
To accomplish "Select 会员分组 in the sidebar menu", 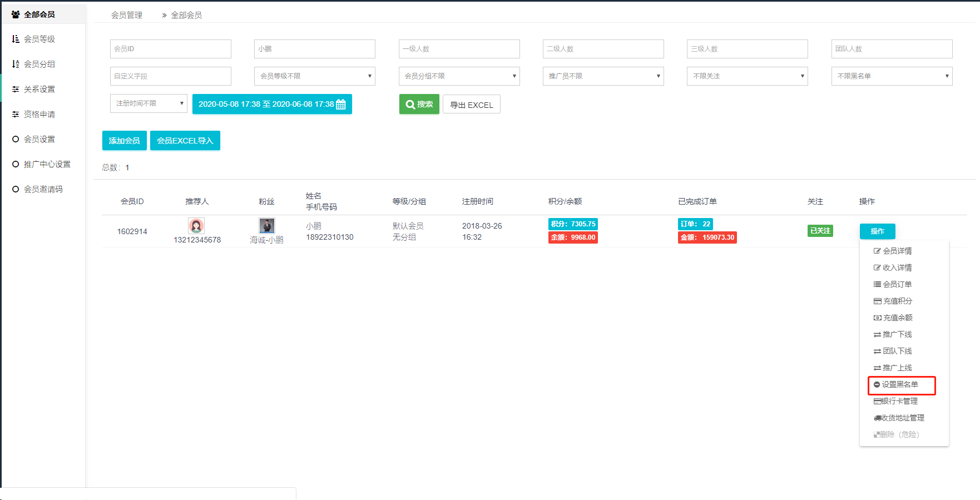I will [x=39, y=64].
